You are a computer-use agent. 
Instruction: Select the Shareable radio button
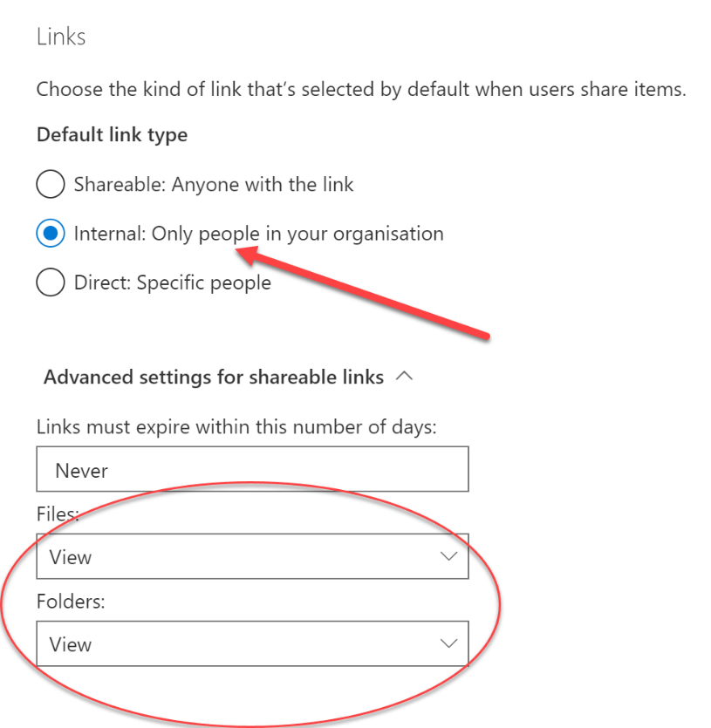[51, 184]
